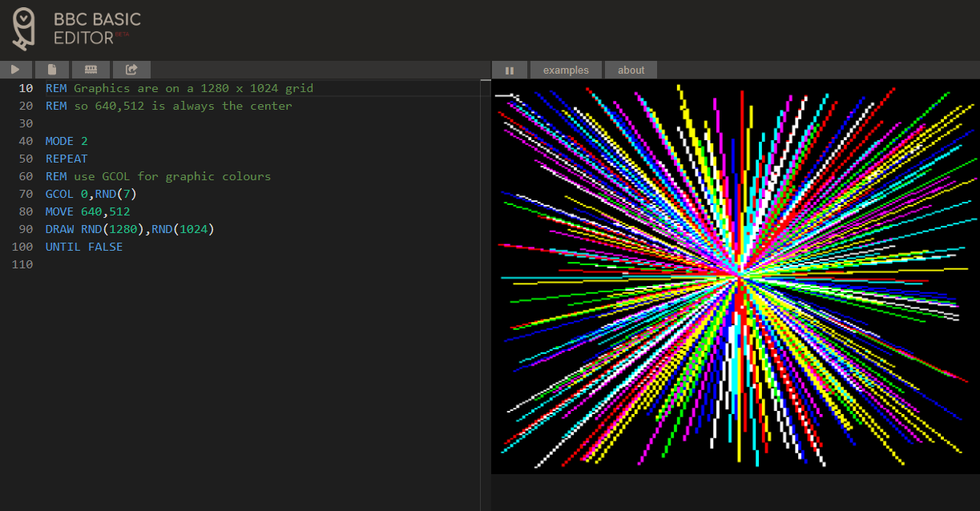Click line number 30 in the gutter
Image resolution: width=980 pixels, height=511 pixels.
[x=26, y=123]
